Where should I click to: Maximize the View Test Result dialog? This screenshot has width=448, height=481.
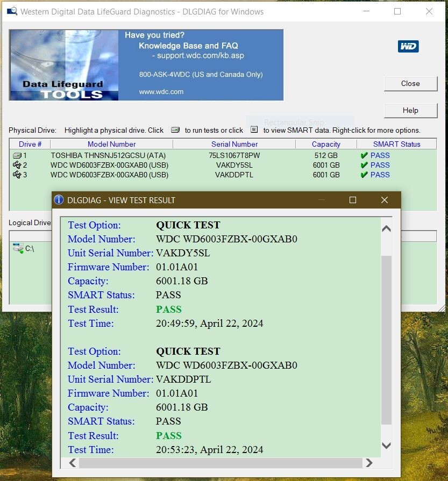click(x=353, y=200)
